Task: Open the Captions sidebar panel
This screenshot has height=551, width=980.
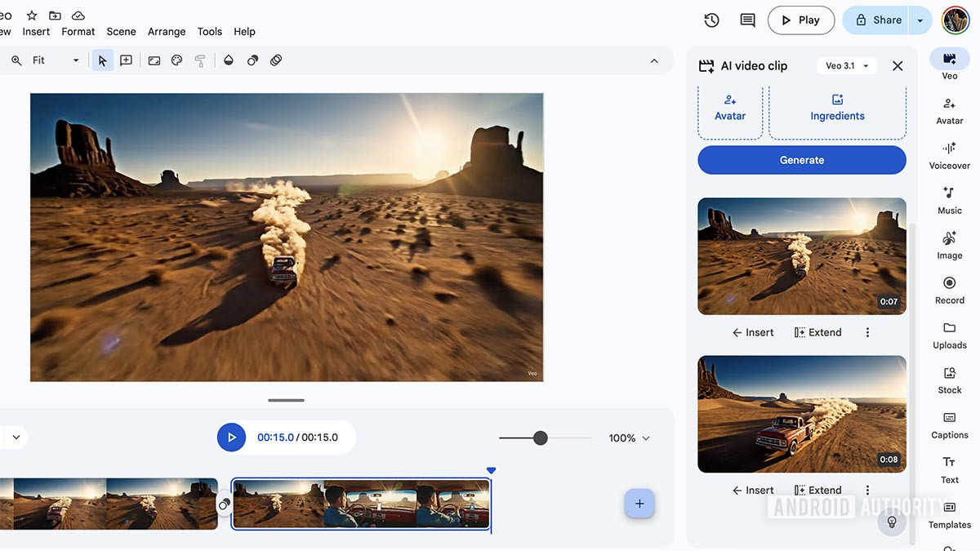Action: (949, 425)
